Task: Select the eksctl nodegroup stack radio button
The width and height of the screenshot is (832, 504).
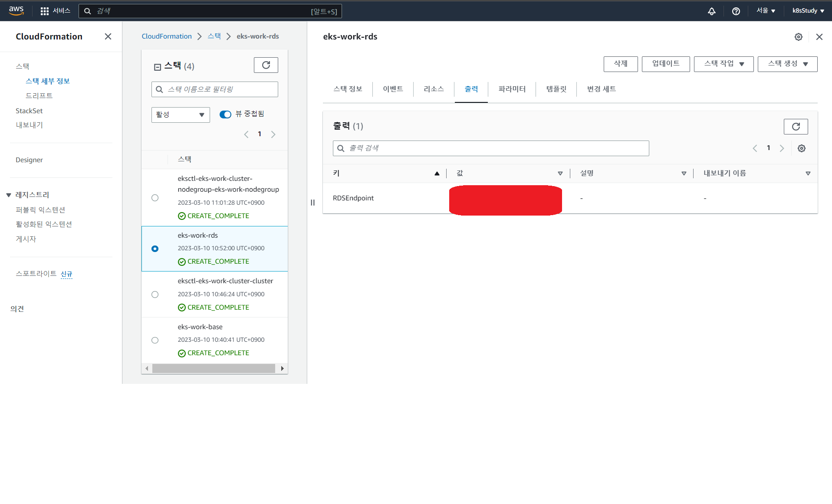Action: 155,198
